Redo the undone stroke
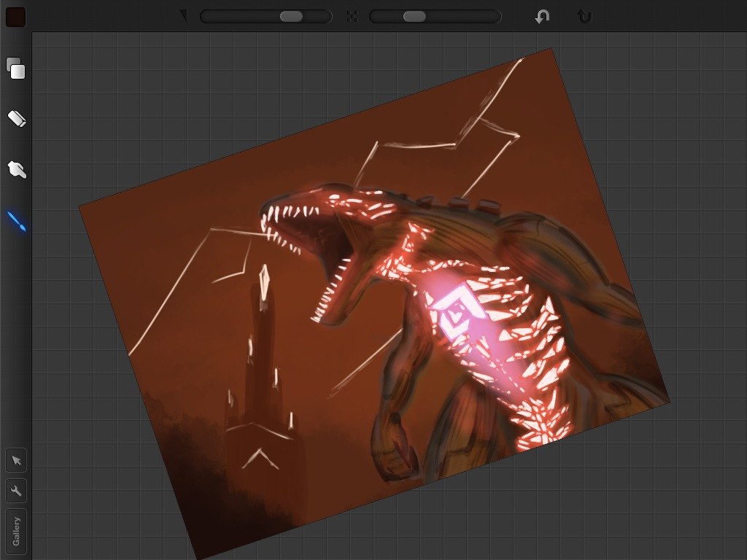This screenshot has width=747, height=560. point(584,17)
